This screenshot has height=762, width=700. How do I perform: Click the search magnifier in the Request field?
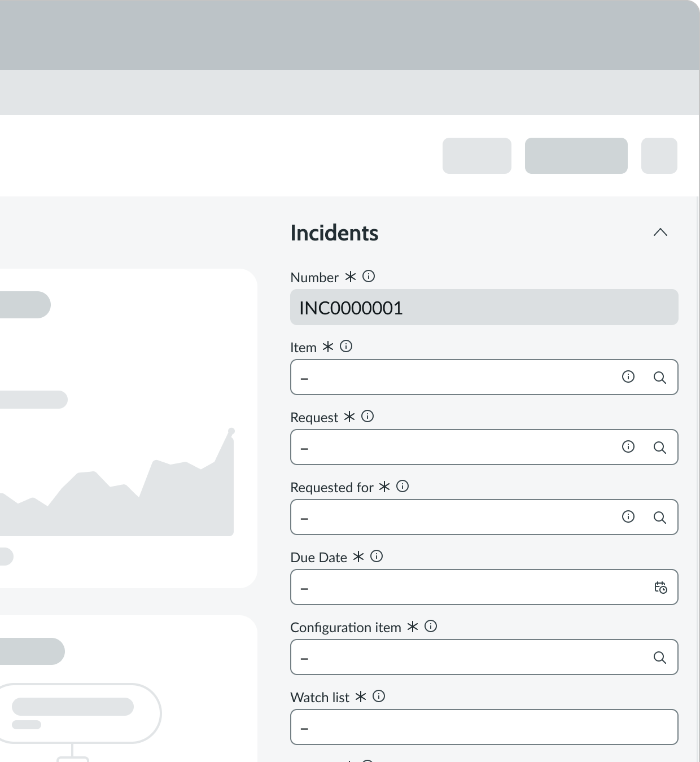[x=660, y=447]
